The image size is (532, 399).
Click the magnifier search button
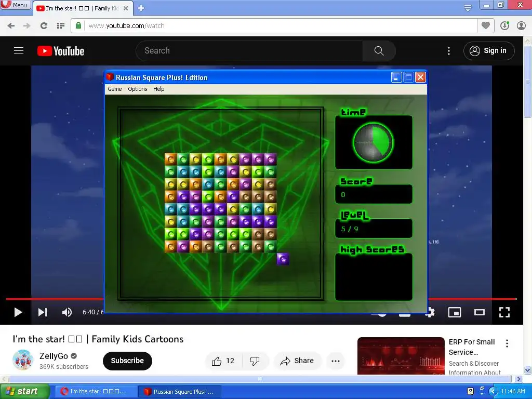[x=379, y=51]
